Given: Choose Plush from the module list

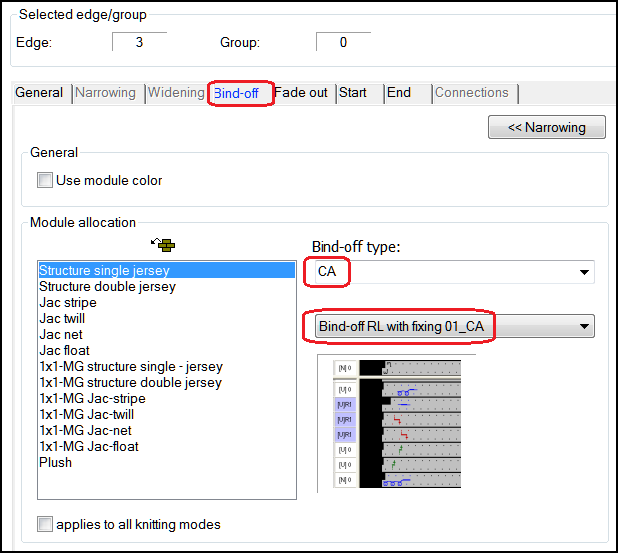Looking at the screenshot, I should 55,463.
